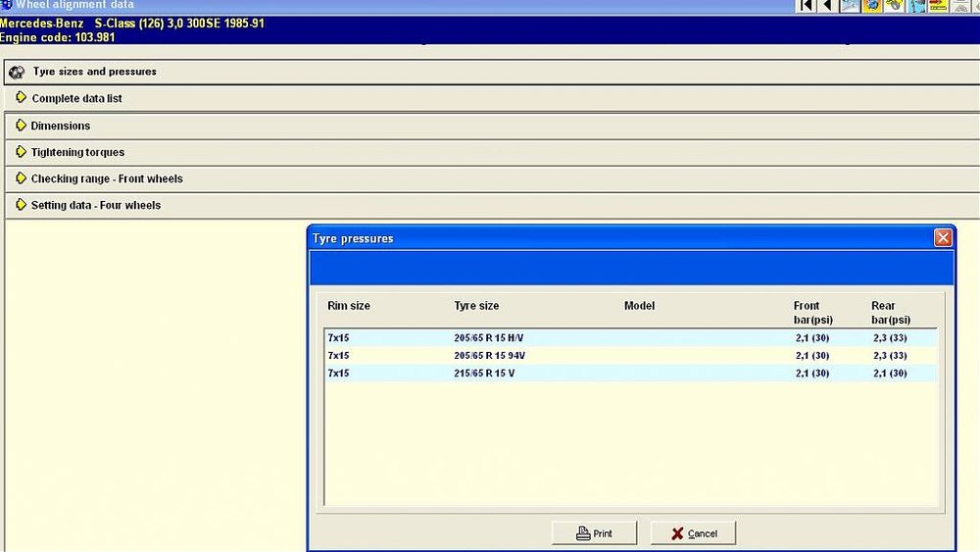Click the previous (left arrow) toolbar icon
The image size is (980, 552).
pyautogui.click(x=827, y=6)
